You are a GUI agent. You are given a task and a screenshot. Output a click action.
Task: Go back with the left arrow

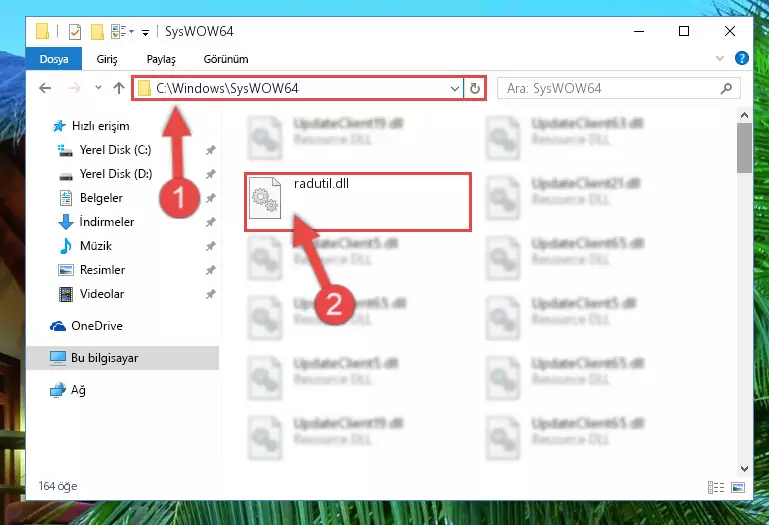pyautogui.click(x=45, y=88)
